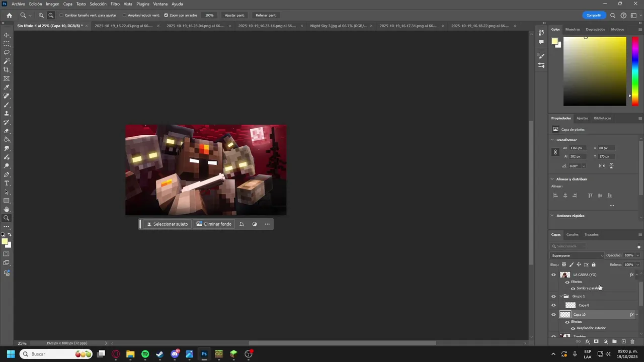Choose the Zoom In magnifier option
Screen dimensions: 644x362
(x=41, y=15)
